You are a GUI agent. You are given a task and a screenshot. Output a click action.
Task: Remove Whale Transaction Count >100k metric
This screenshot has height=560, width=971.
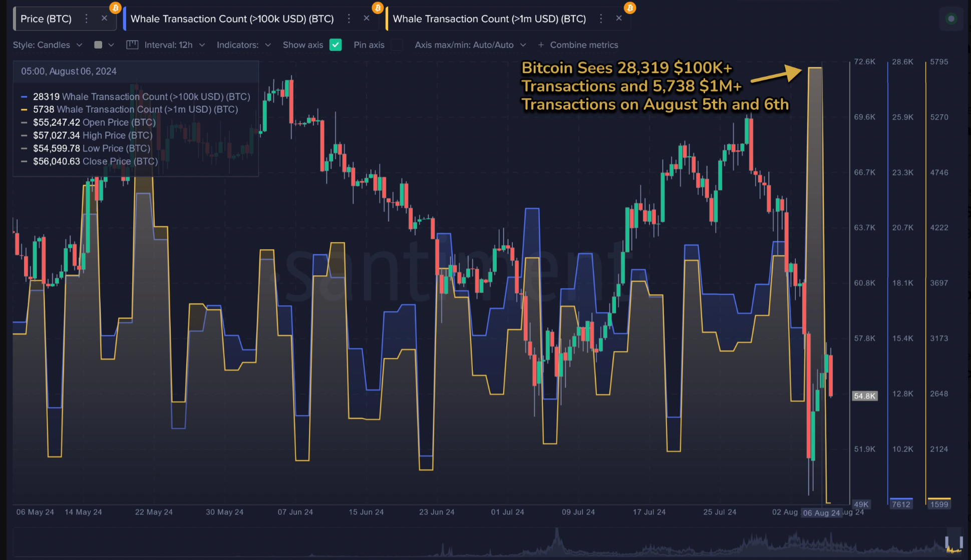[367, 19]
